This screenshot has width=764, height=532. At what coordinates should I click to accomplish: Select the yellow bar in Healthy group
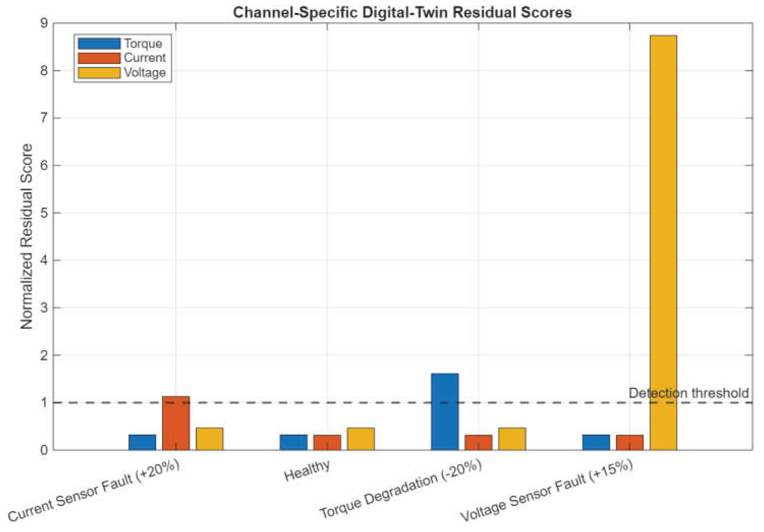[361, 439]
